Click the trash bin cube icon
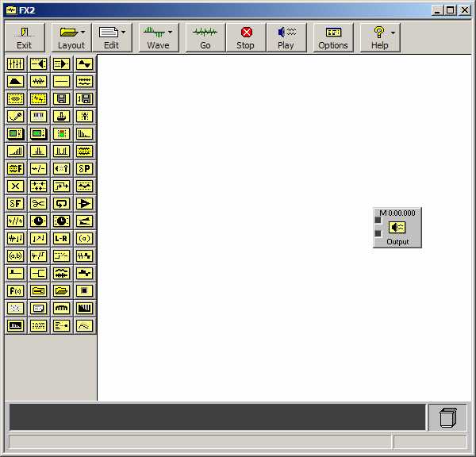The image size is (476, 457). point(447,417)
